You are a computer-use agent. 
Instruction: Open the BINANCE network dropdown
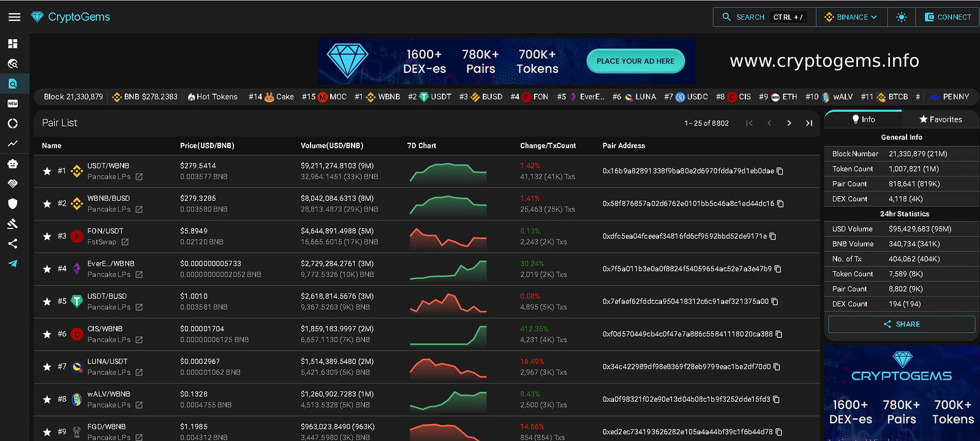[851, 17]
